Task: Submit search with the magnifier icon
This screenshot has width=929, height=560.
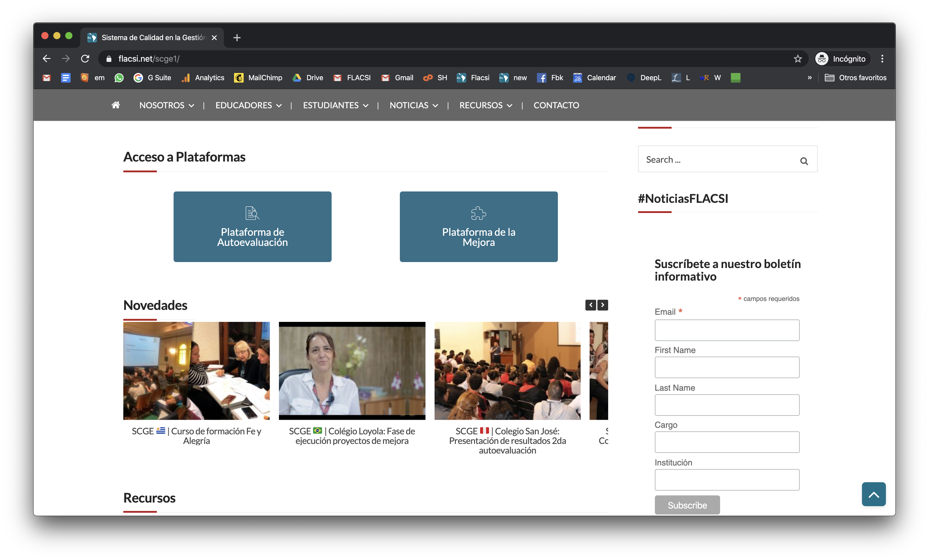Action: (x=804, y=161)
